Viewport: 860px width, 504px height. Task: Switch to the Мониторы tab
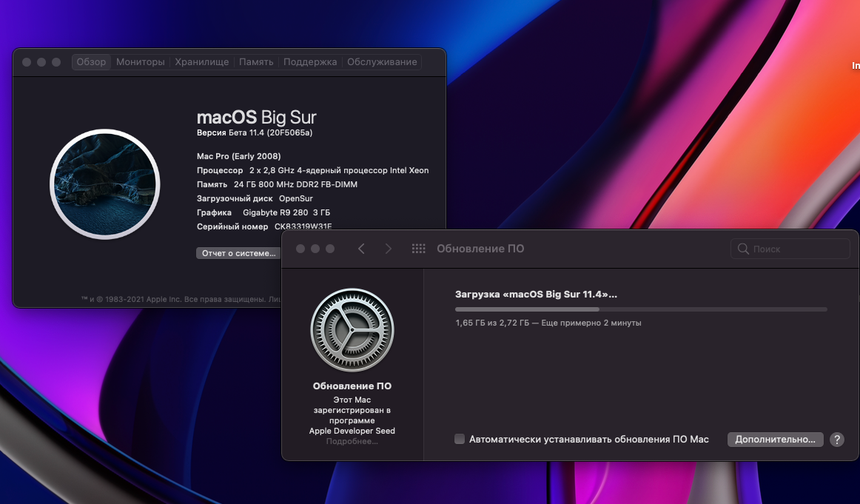(x=141, y=62)
